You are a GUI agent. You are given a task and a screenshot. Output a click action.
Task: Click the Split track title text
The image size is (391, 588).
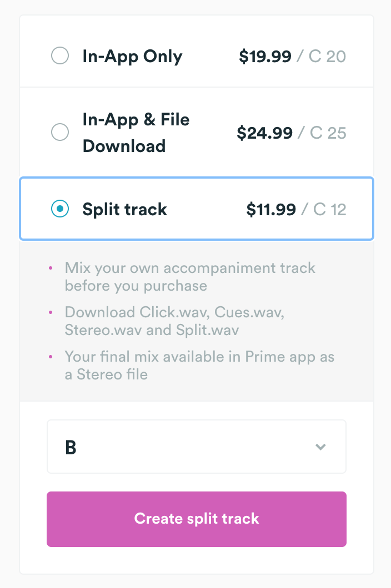click(124, 209)
